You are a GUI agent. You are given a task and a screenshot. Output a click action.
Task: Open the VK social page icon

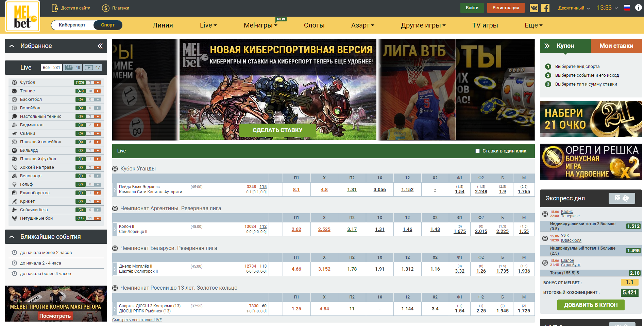tap(534, 8)
